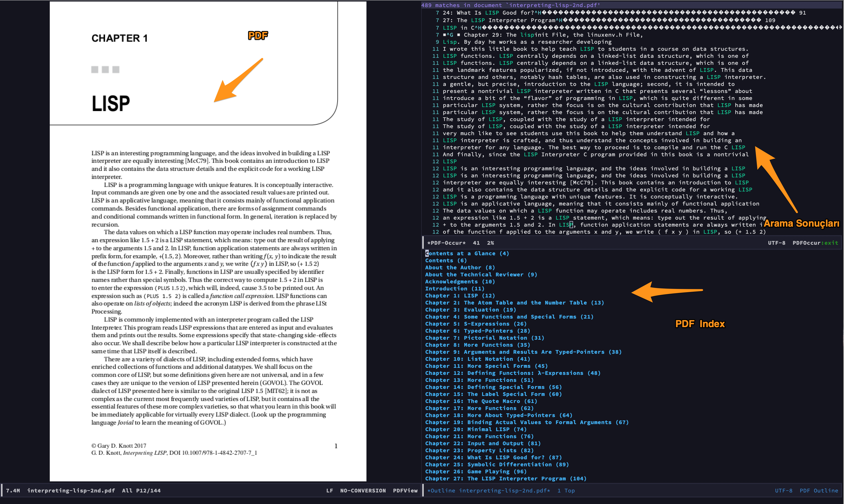Jump to 'Chapter 15: The Label Special Form'
This screenshot has width=844, height=504.
coord(493,394)
